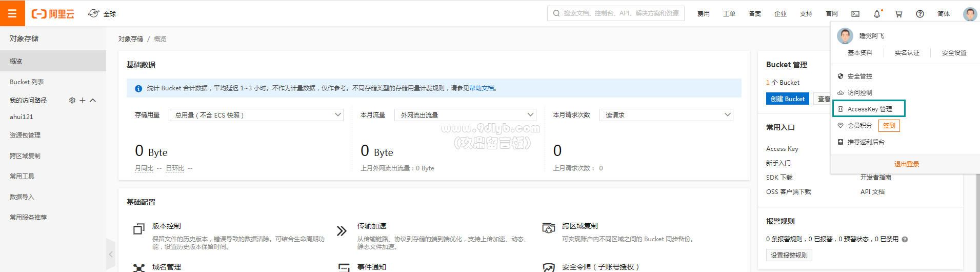Open the Cloud Shell terminal icon
Image resolution: width=980 pixels, height=272 pixels.
coord(855,14)
